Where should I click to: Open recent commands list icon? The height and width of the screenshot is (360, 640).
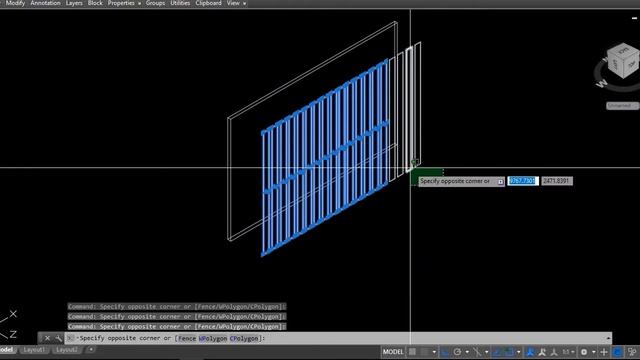coord(71,338)
